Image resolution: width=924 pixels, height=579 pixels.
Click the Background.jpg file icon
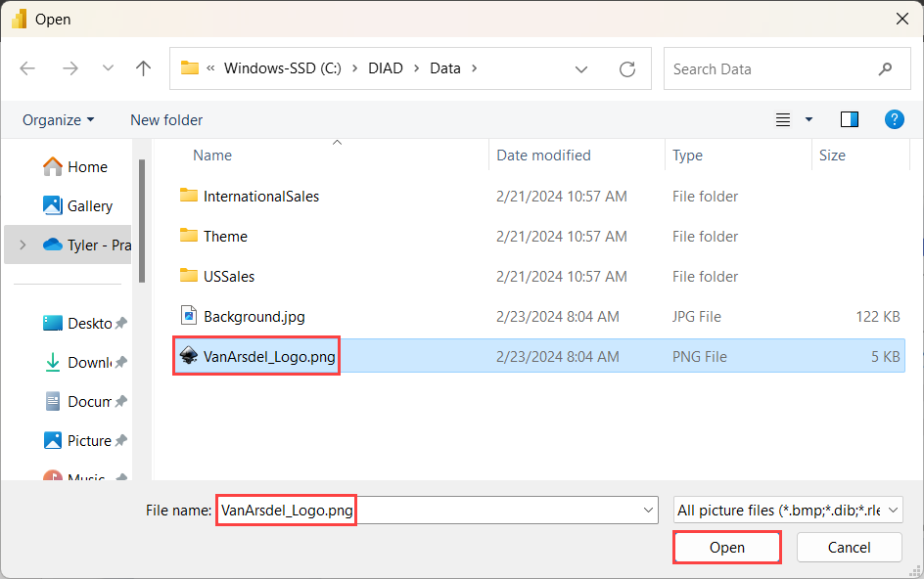(189, 315)
